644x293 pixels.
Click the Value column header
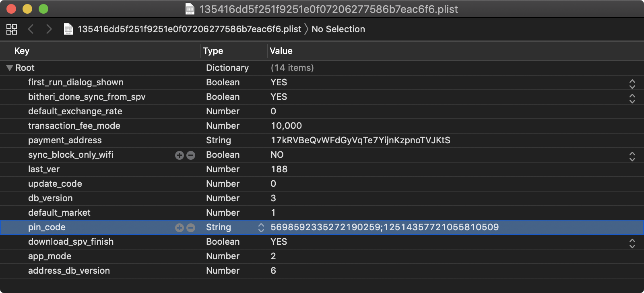coord(281,51)
